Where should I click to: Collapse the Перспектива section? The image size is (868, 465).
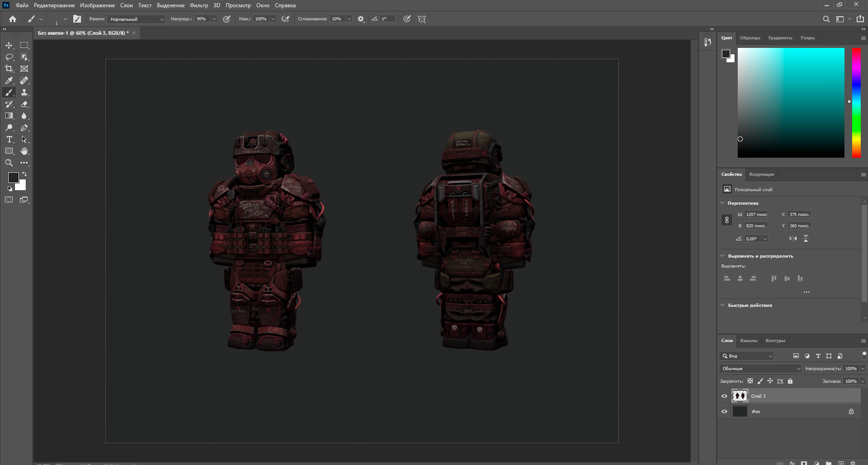(x=722, y=203)
